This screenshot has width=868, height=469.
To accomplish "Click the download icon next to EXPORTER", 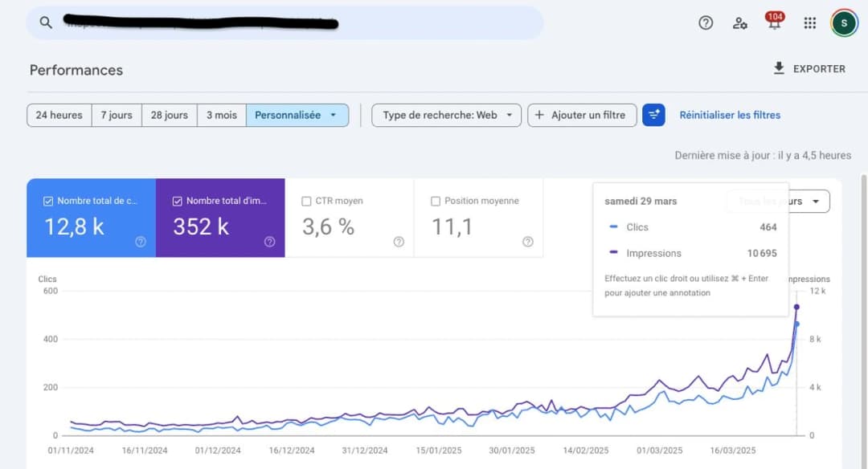I will [778, 68].
